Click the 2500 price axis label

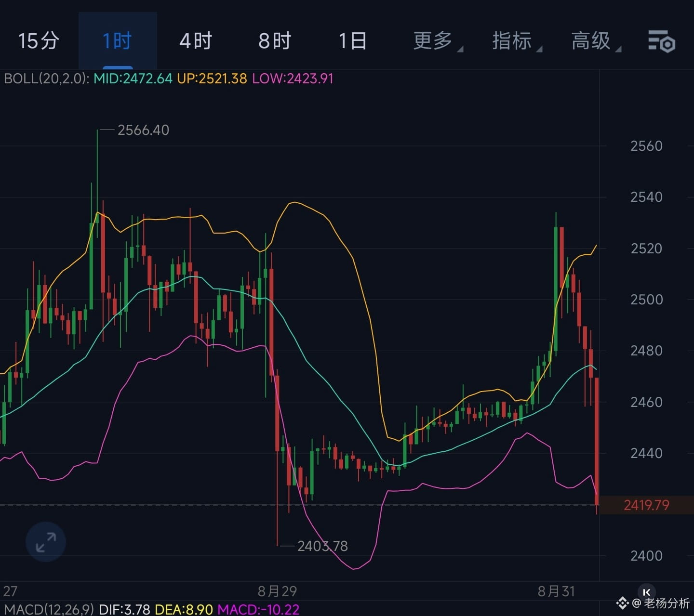646,300
